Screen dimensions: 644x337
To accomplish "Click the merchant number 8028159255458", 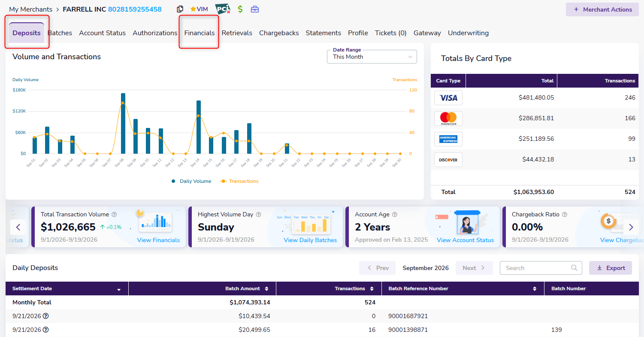I will pos(135,9).
